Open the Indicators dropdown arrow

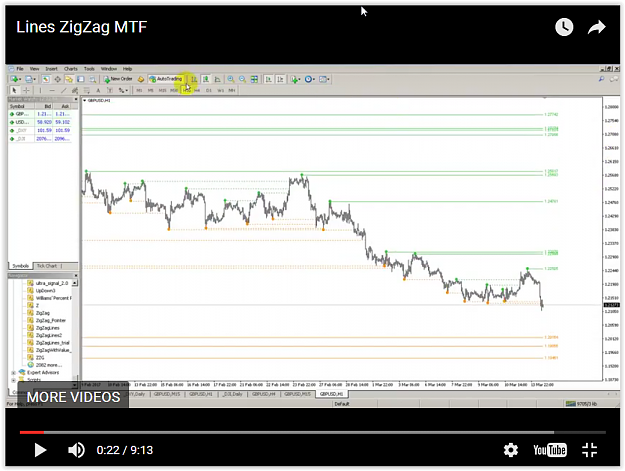click(300, 79)
